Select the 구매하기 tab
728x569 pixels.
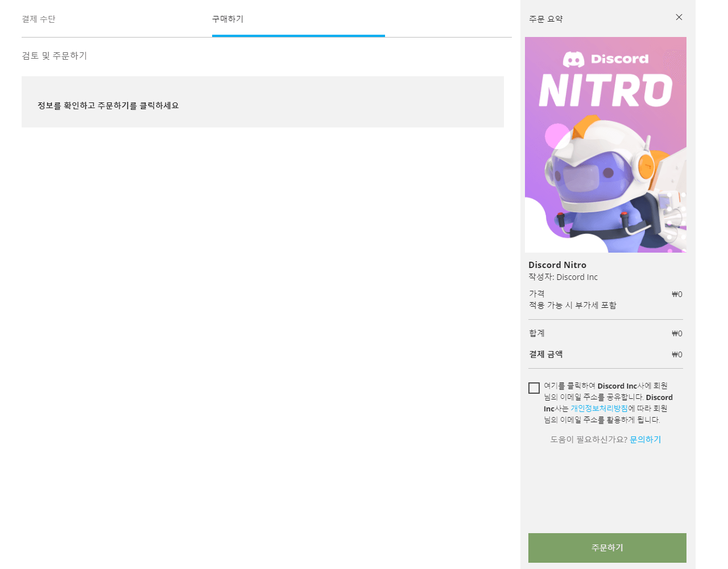pyautogui.click(x=228, y=19)
